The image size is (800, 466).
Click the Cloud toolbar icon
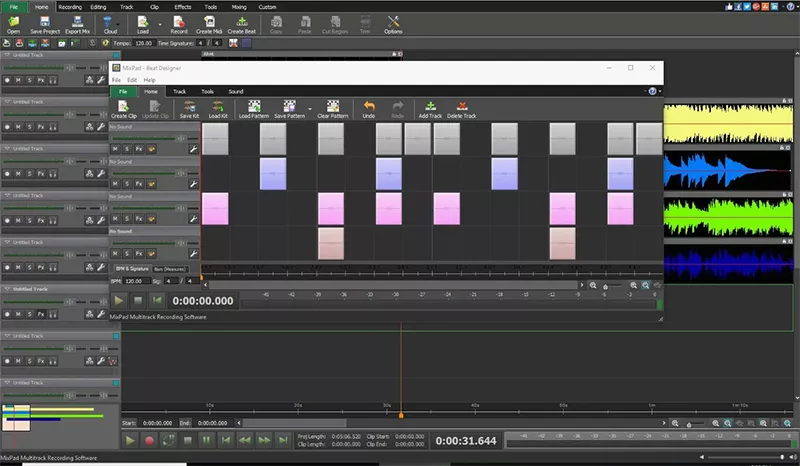(108, 24)
